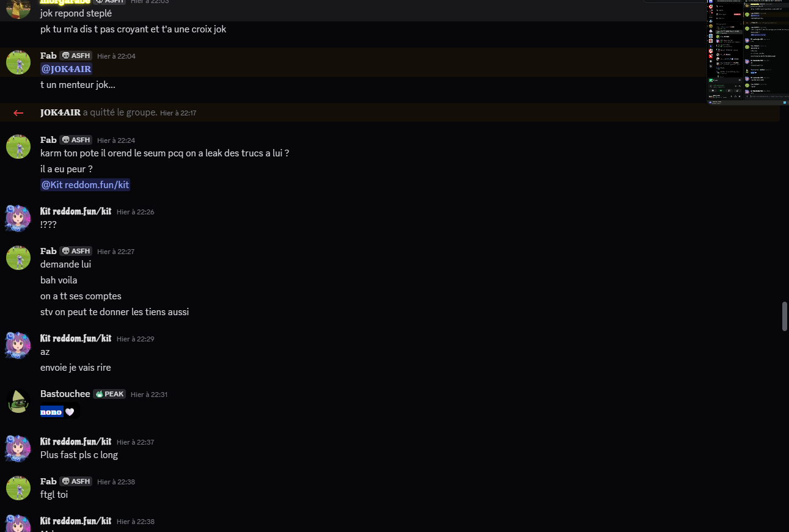Open Fab's green avatar
Screen dimensions: 789x532
click(18, 62)
